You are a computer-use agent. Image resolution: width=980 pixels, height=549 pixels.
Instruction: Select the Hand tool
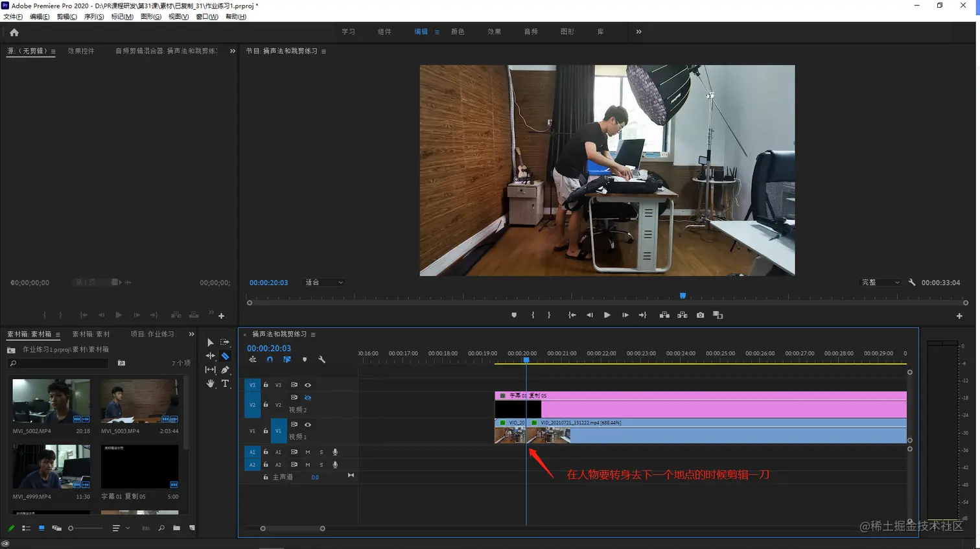coord(210,384)
